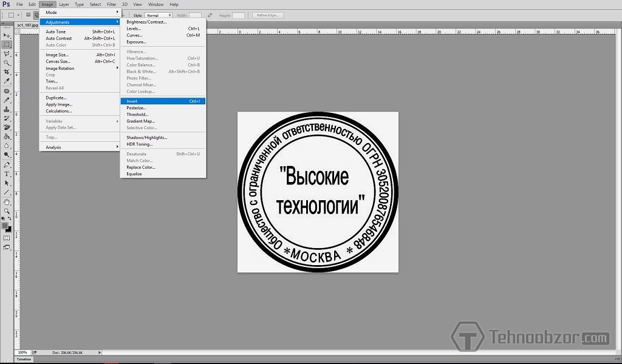Screen dimensions: 622x364
Task: Select the Zoom tool
Action: click(x=7, y=211)
